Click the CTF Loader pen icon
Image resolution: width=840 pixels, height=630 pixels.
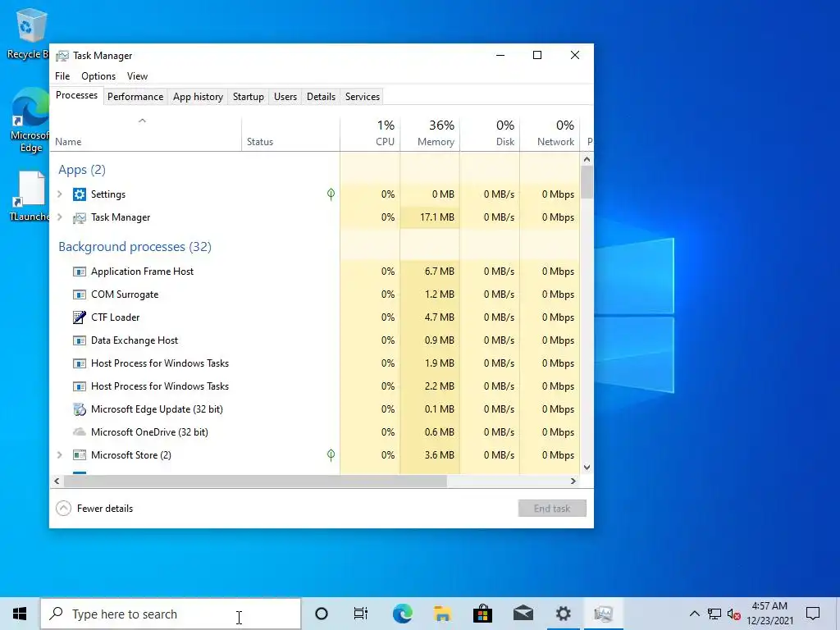[80, 317]
